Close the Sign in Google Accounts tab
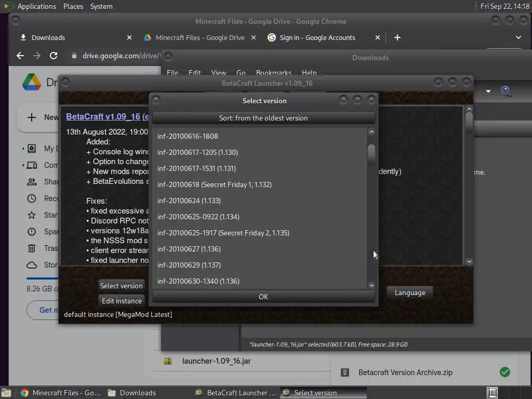Screen dimensions: 532x399 coord(378,37)
